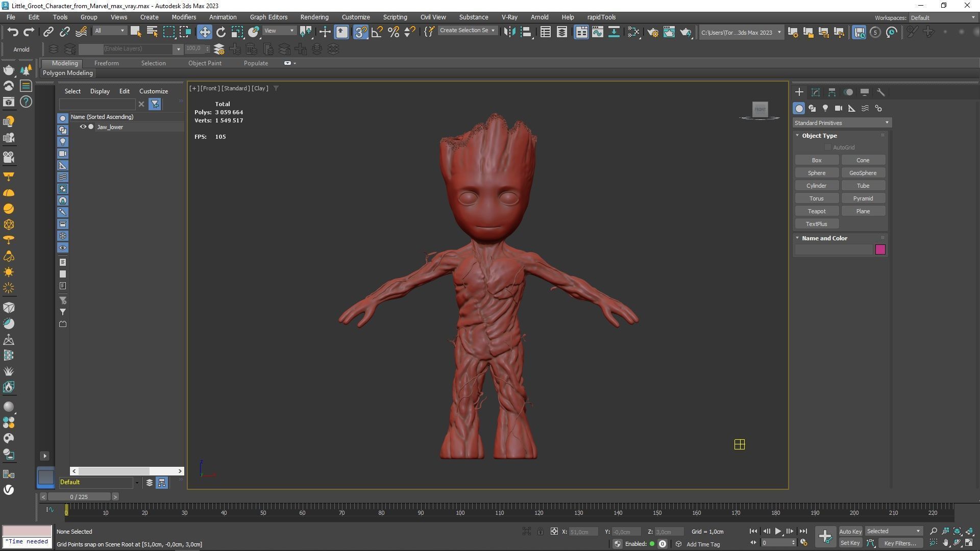Activate the Select and Rotate tool

point(220,32)
